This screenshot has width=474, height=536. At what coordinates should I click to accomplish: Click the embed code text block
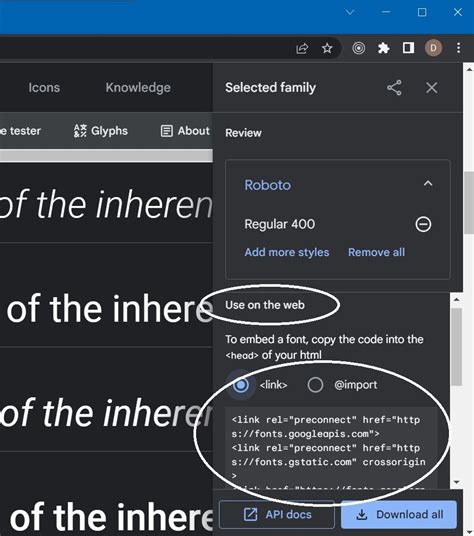tap(331, 448)
